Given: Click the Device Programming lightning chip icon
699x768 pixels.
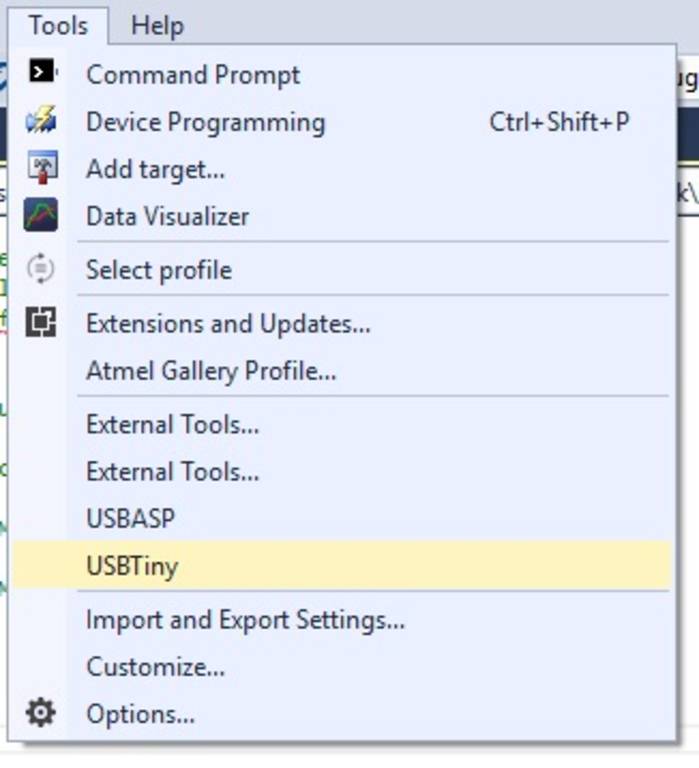Looking at the screenshot, I should (x=41, y=122).
